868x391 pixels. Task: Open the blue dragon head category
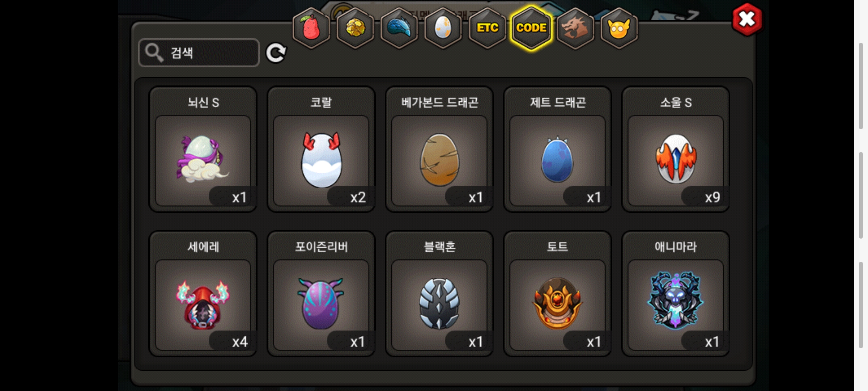pos(399,28)
